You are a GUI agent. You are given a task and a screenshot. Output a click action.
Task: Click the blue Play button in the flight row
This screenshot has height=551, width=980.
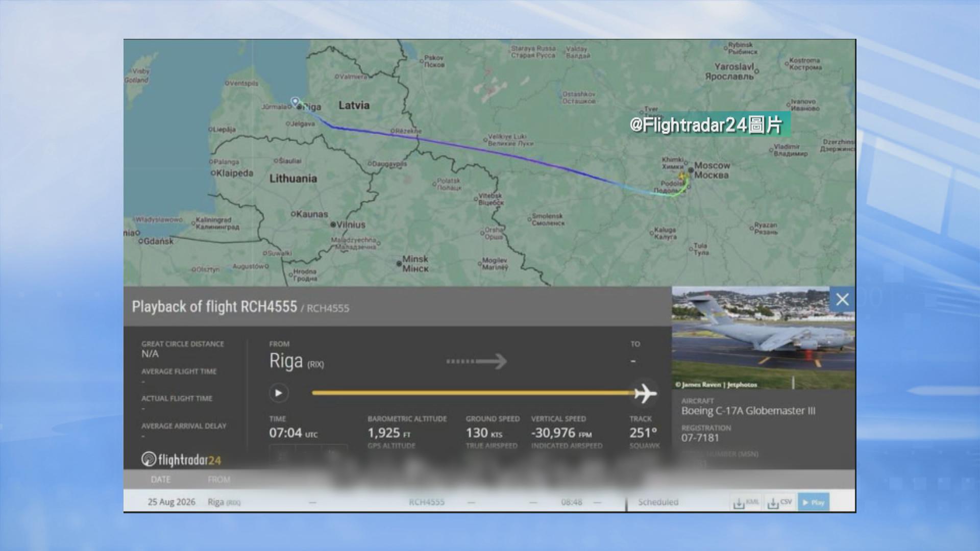(x=814, y=502)
